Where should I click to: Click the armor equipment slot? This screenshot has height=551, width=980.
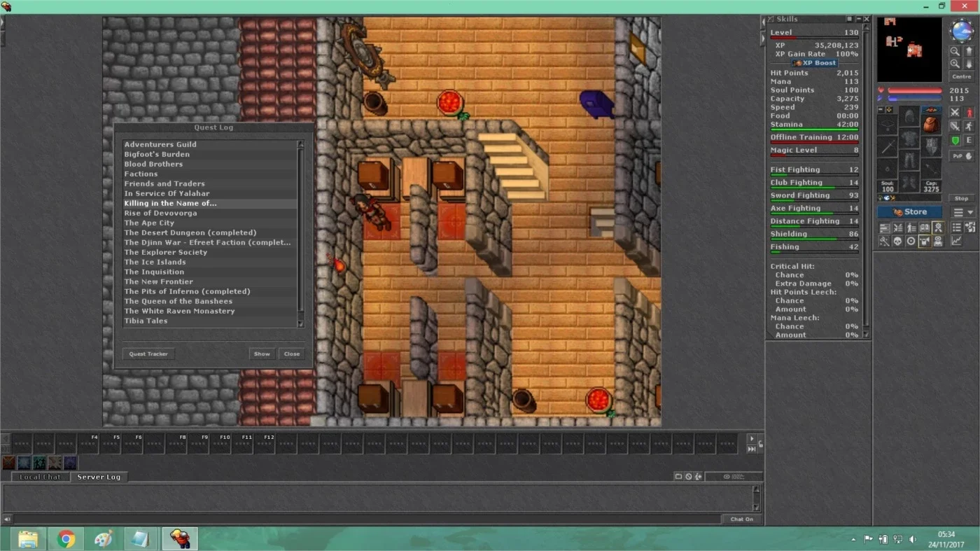click(x=909, y=137)
